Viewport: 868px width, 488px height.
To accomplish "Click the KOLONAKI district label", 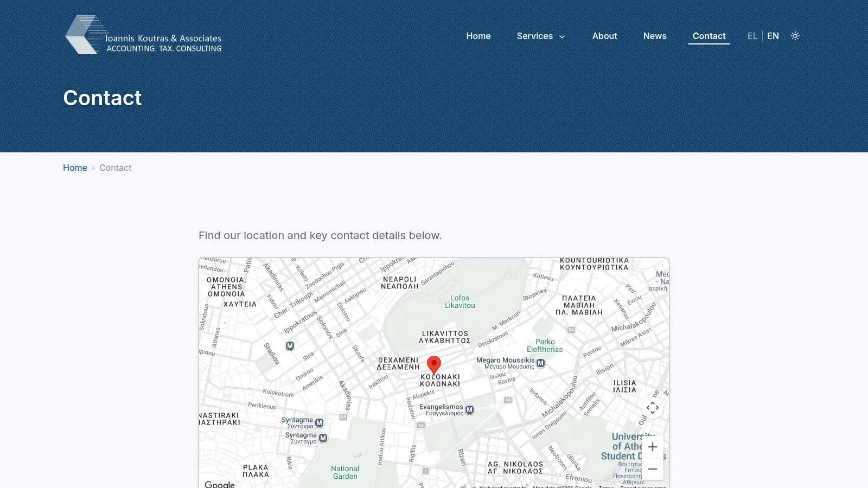I will (x=440, y=380).
